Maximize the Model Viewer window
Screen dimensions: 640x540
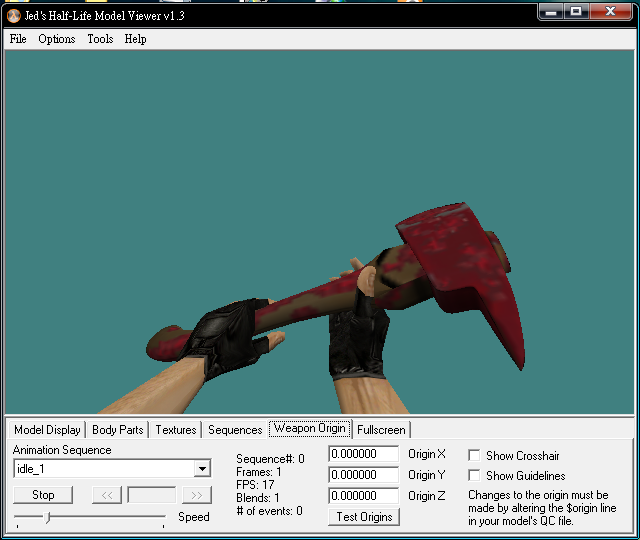pyautogui.click(x=576, y=11)
